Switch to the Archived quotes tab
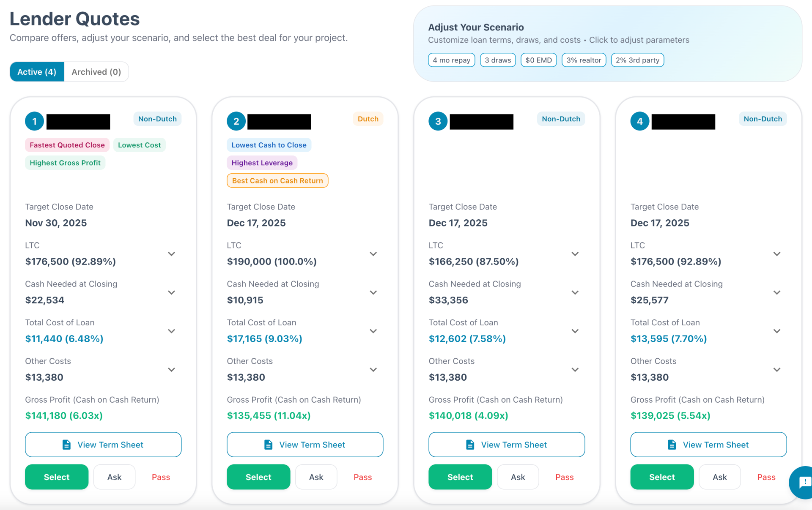 point(96,71)
